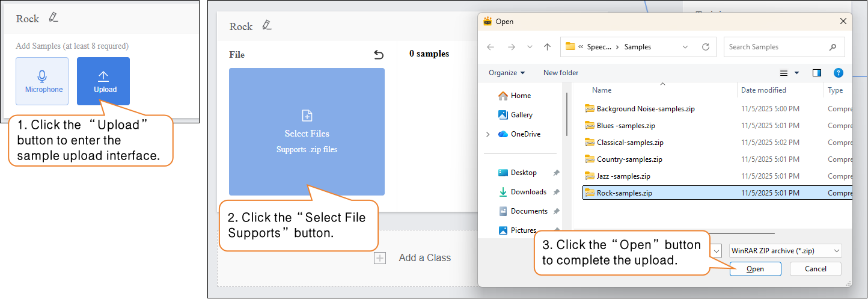Select the Jazz -samples.zip file
This screenshot has height=299, width=868.
623,176
